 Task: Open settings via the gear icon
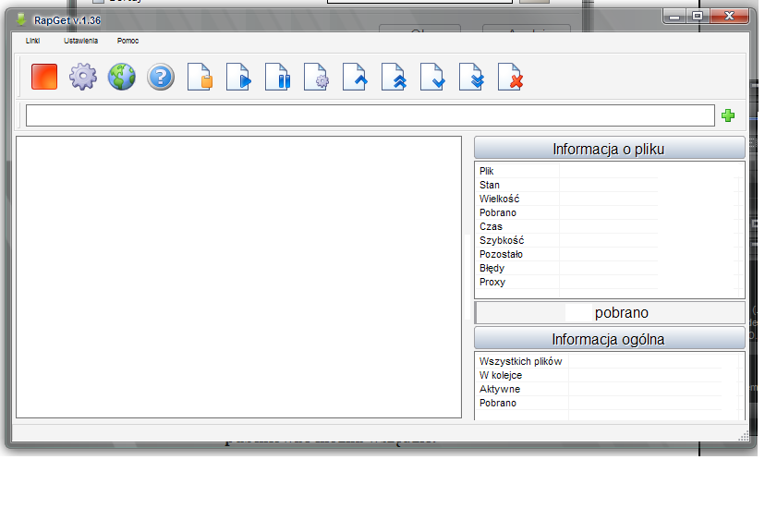[x=83, y=77]
